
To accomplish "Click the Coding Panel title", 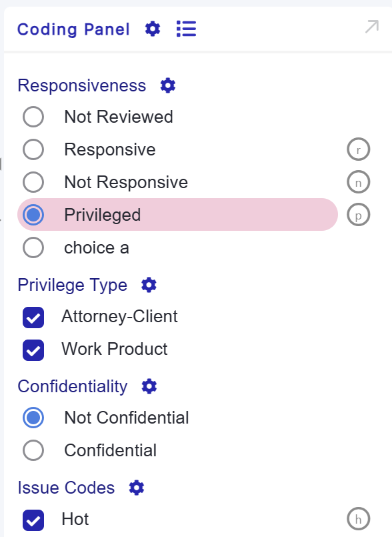I will pos(73,29).
